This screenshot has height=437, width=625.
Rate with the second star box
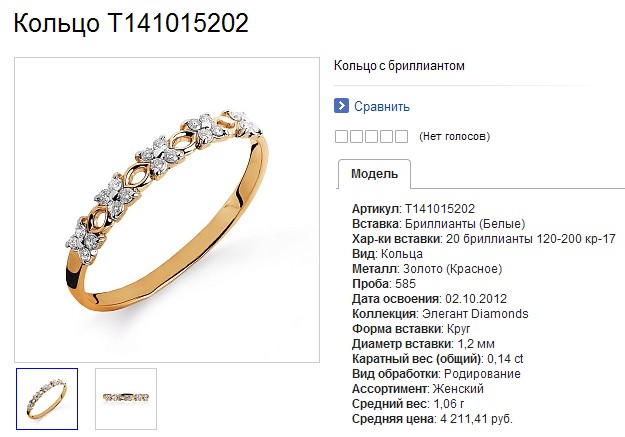356,136
